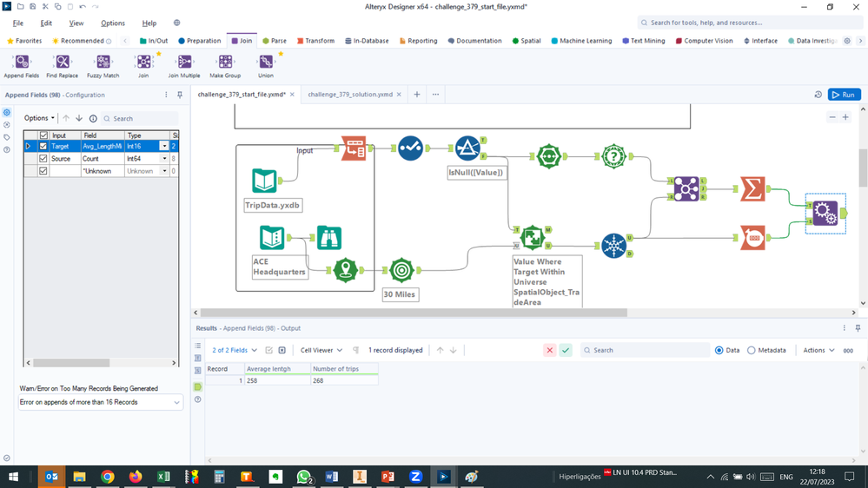Select the Find Replace tool
Image resolution: width=868 pixels, height=488 pixels.
click(x=62, y=66)
